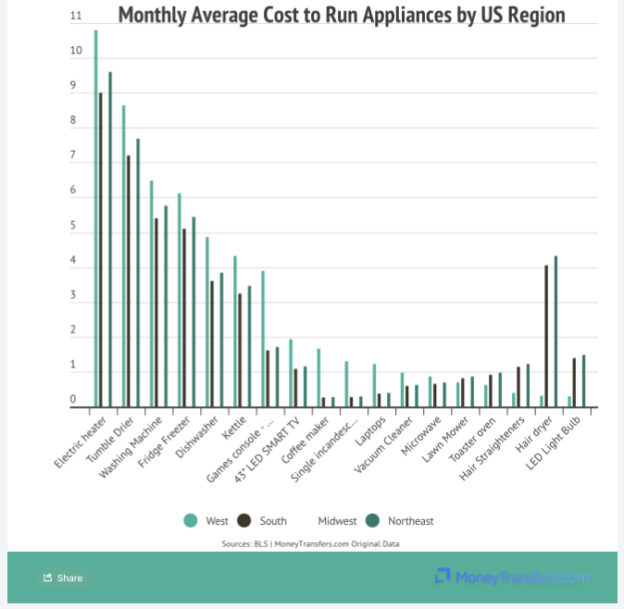The height and width of the screenshot is (609, 624).
Task: Click the Share button text
Action: [70, 578]
